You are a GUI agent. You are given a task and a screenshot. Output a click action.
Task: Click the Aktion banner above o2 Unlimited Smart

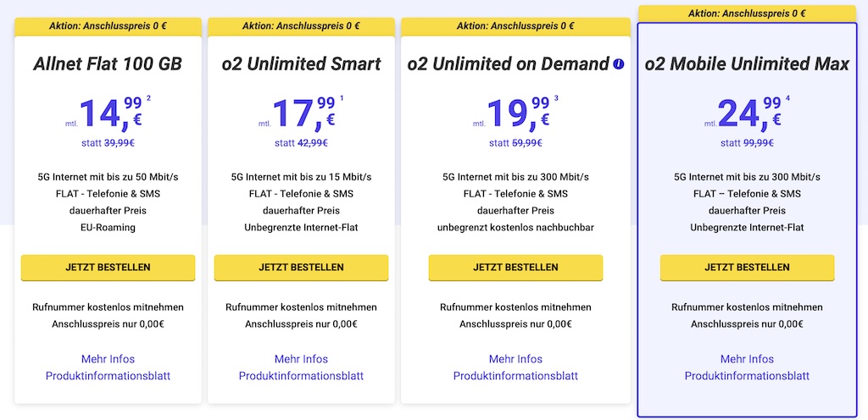tap(301, 26)
